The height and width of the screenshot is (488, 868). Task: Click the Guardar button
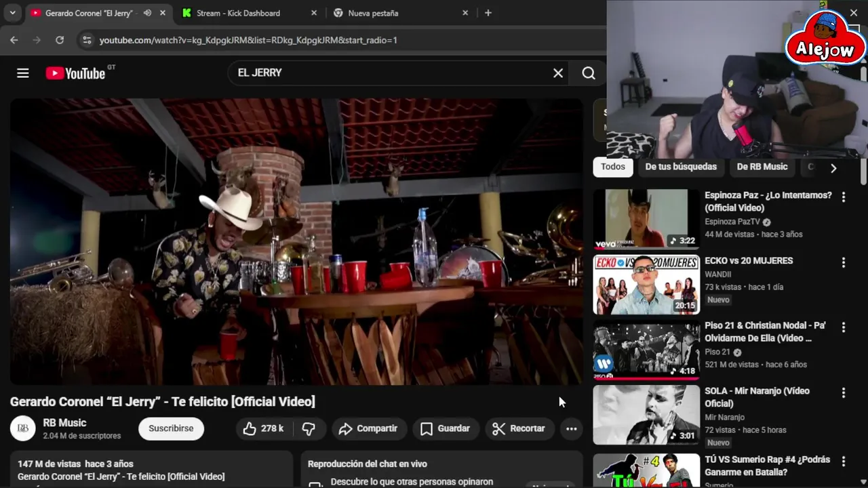445,428
